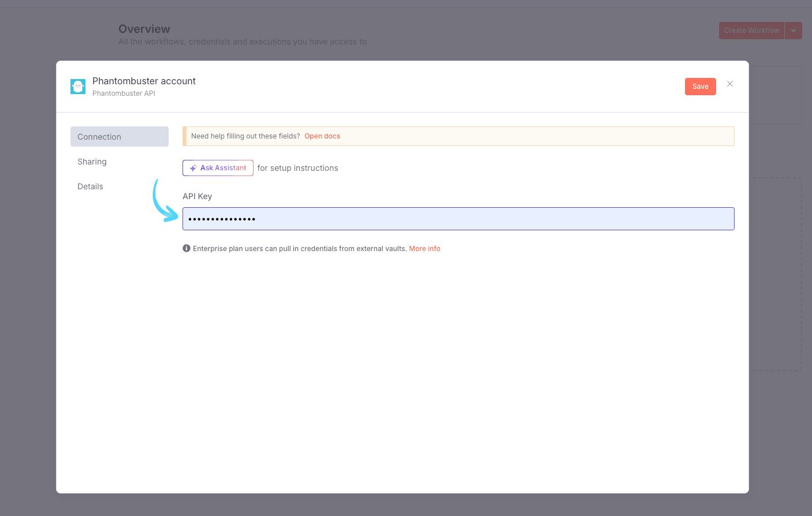Click Create Workflow in background page
The height and width of the screenshot is (516, 812).
pos(751,31)
